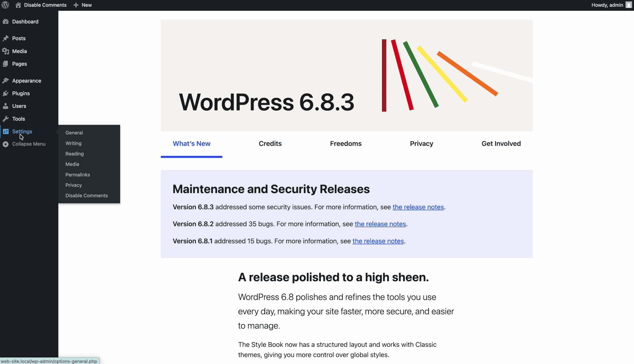Click the Appearance paintbrush icon
Image resolution: width=634 pixels, height=364 pixels.
pos(6,81)
